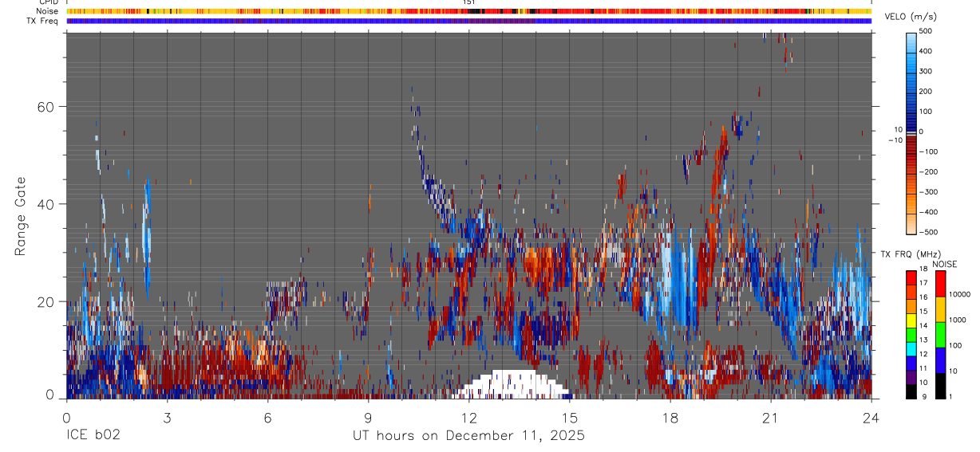Click the UT hours on December 11, 2025 title
The image size is (980, 452).
(x=468, y=436)
